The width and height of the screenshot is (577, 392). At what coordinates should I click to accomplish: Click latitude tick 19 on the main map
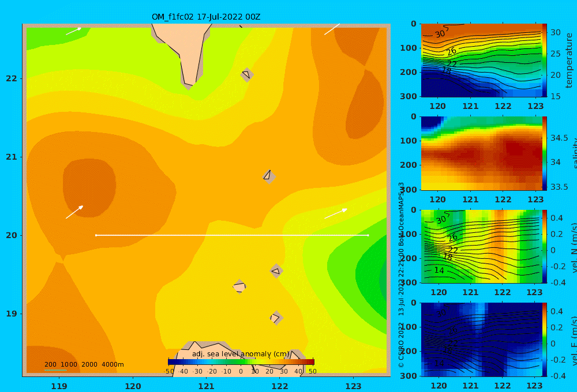[12, 314]
